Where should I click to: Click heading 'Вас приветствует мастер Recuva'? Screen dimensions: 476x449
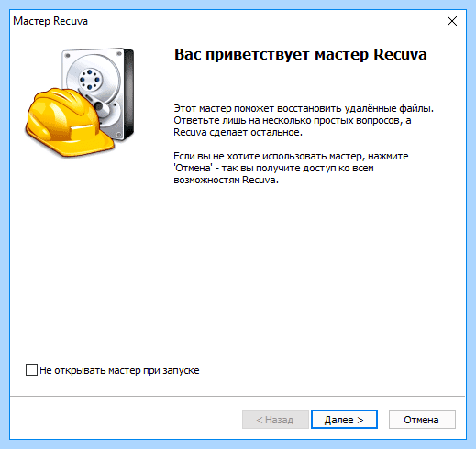300,55
